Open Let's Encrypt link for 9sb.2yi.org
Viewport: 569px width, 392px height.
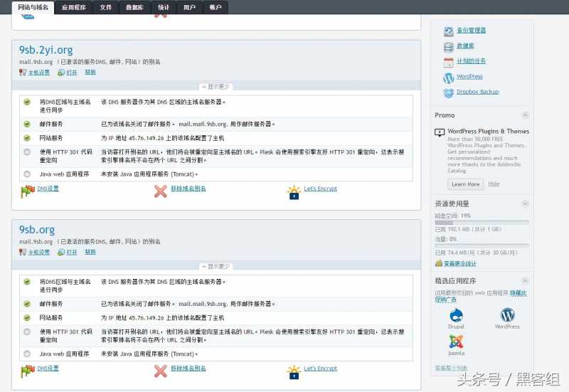(321, 189)
